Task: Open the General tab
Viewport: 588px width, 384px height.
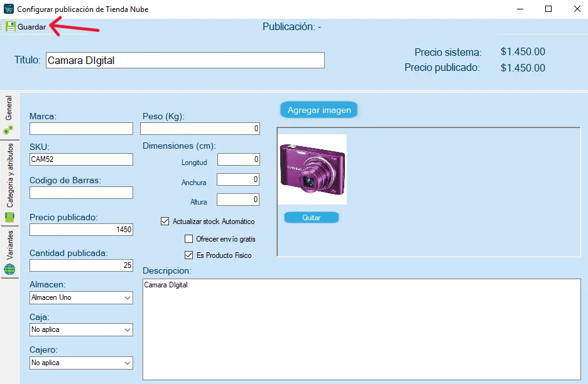Action: click(9, 115)
